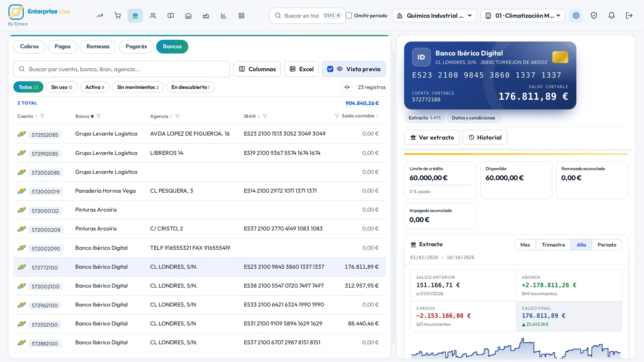Click the filter icon next to Agencia header

point(177,116)
